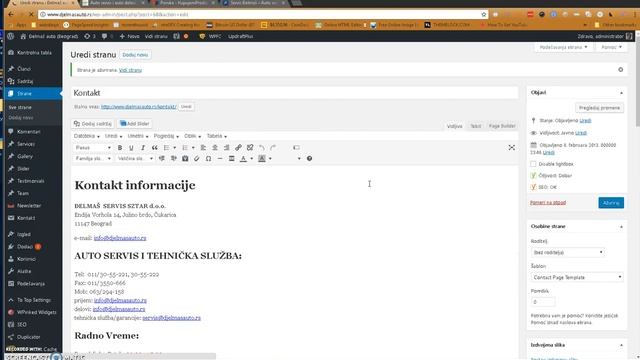Click Ažuriraj update button
The image size is (640, 360).
(611, 203)
